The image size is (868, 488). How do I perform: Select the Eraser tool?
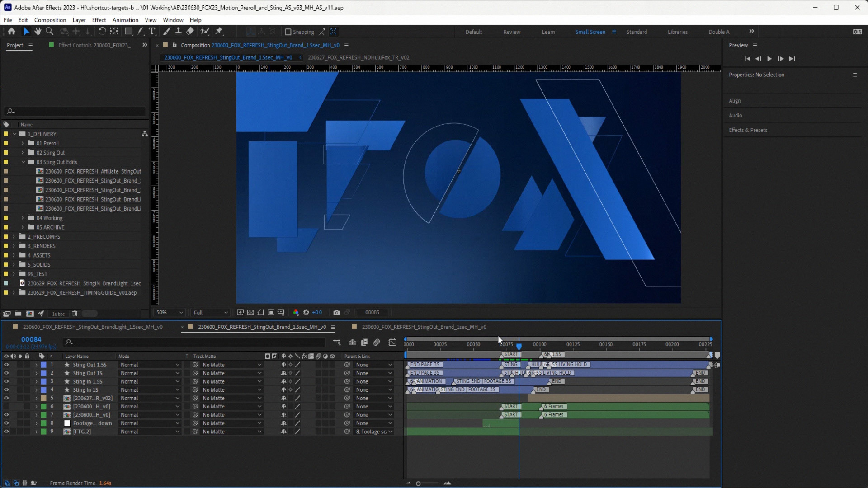click(190, 31)
